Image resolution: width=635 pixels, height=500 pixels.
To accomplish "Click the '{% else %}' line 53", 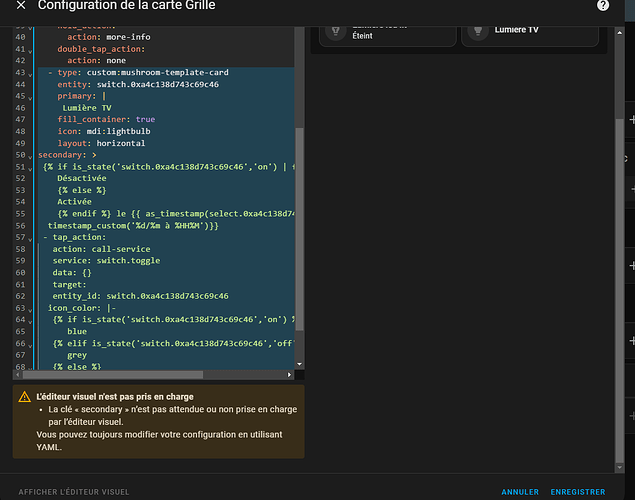I will click(x=82, y=190).
